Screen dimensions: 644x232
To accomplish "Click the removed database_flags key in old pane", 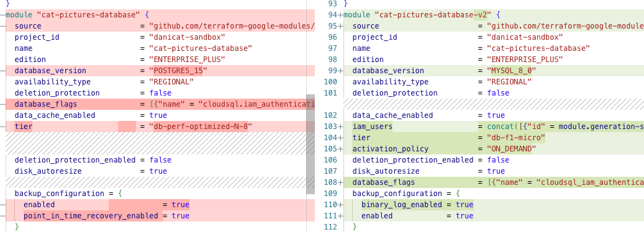I will pyautogui.click(x=45, y=104).
